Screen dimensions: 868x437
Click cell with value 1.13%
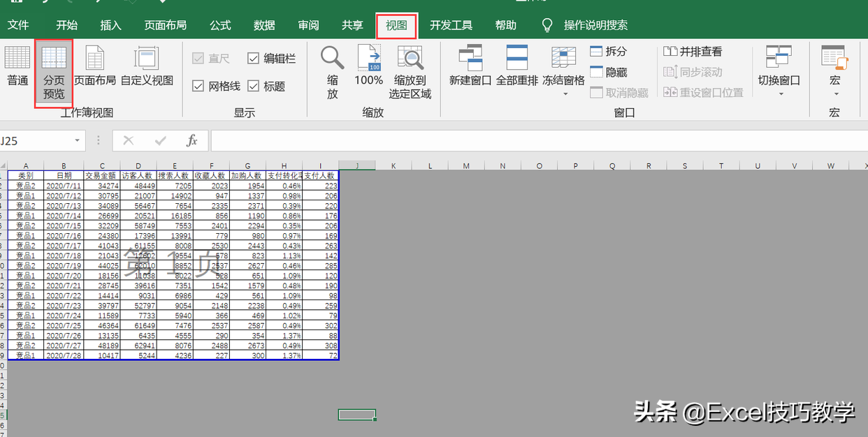pos(284,255)
